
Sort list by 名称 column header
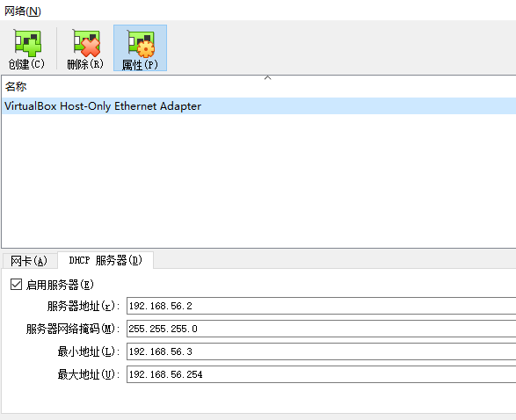258,86
